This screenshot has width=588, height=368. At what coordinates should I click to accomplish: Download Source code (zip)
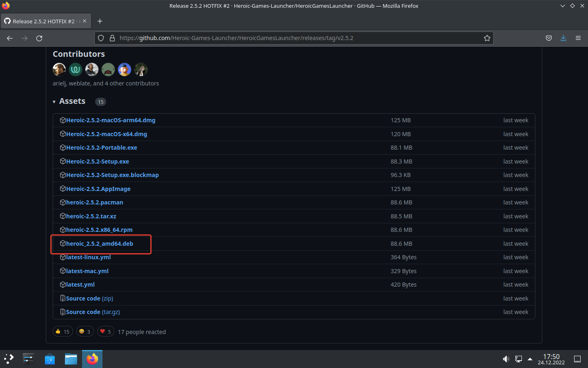(89, 298)
